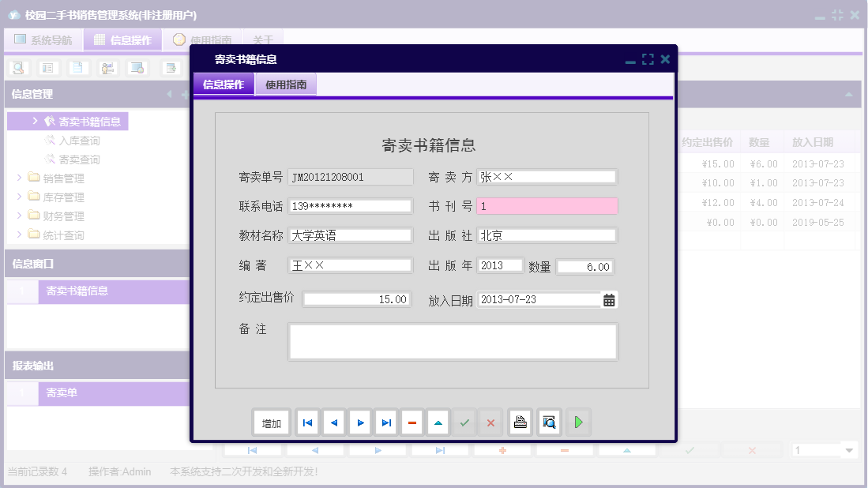868x488 pixels.
Task: Click the green run arrow icon
Action: (x=578, y=422)
